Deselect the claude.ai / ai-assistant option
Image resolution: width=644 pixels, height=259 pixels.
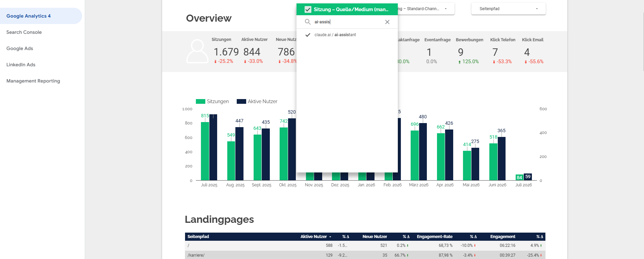[347, 35]
